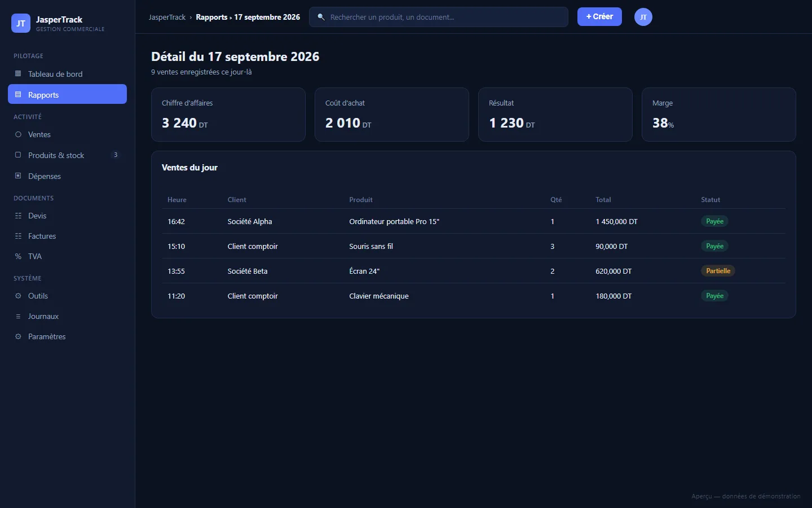This screenshot has width=812, height=508.
Task: Click the Société Beta client cell
Action: coord(248,271)
